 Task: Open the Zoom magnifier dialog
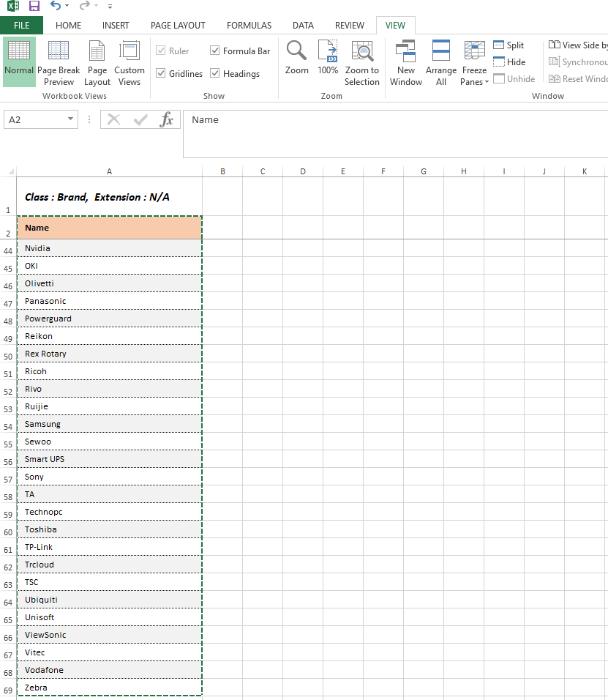click(296, 59)
